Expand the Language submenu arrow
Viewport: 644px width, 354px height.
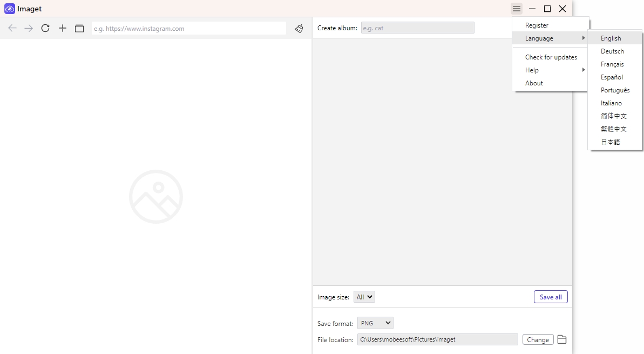click(x=583, y=38)
